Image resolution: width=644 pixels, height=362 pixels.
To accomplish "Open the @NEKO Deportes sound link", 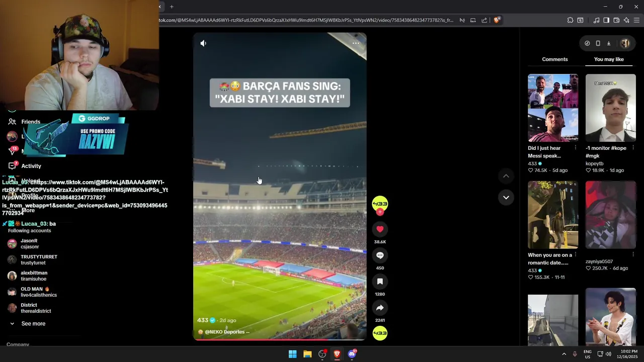I will tap(226, 332).
